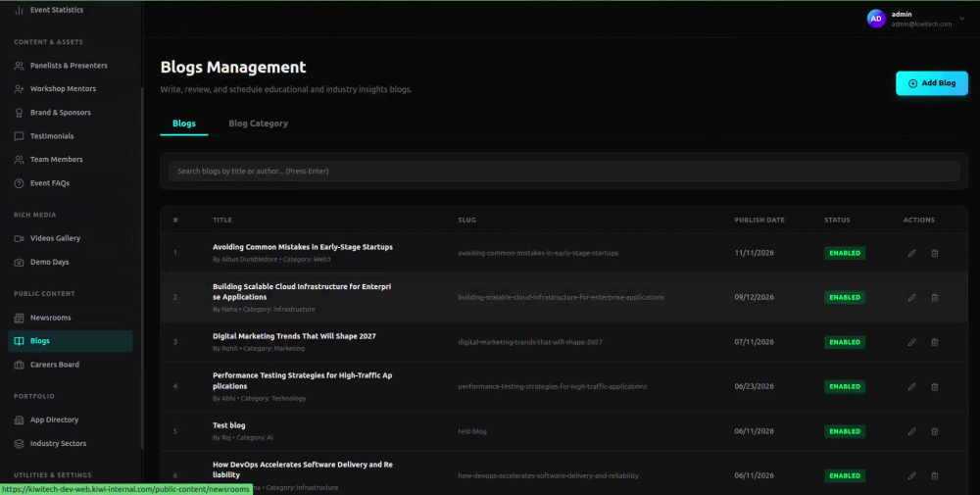Click publish date 06/23/2026

click(x=754, y=387)
